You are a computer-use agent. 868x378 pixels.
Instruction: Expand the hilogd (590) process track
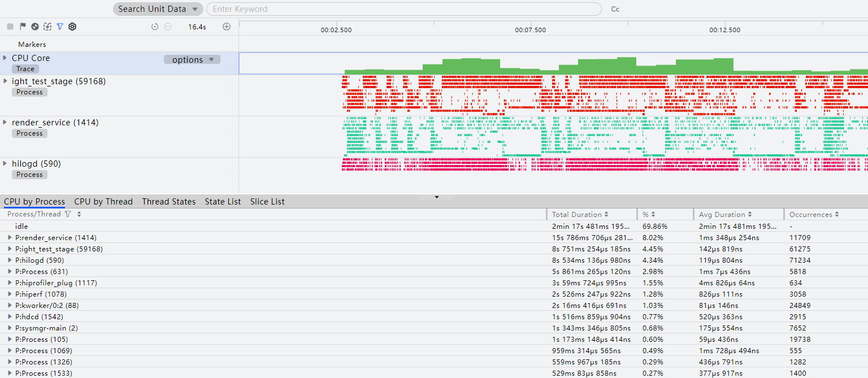[6, 164]
